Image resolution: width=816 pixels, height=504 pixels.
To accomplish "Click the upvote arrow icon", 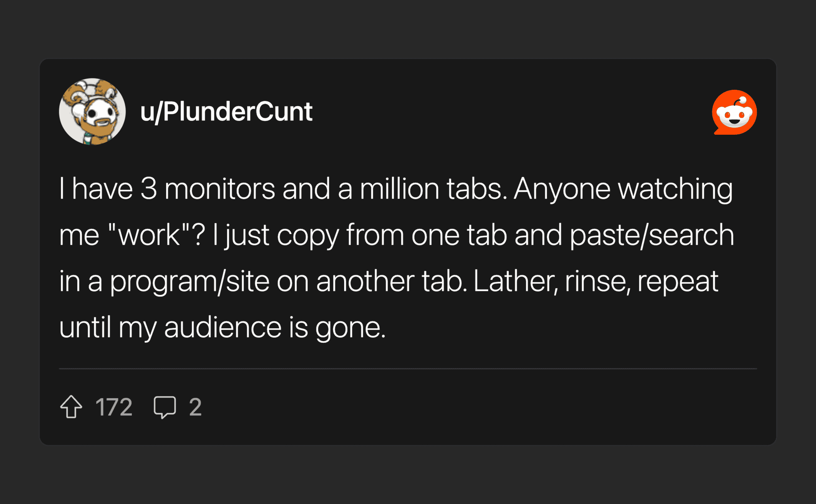I will tap(71, 407).
